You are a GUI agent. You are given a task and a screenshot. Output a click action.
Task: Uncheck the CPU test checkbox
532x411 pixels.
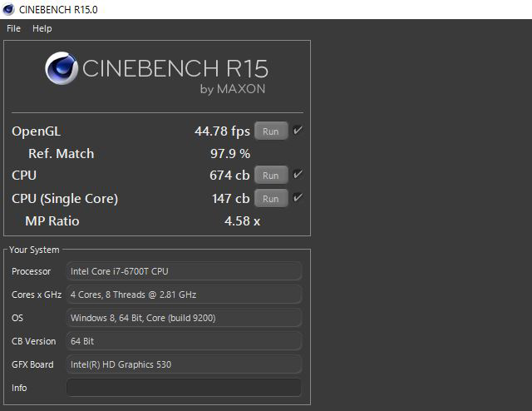[x=298, y=175]
